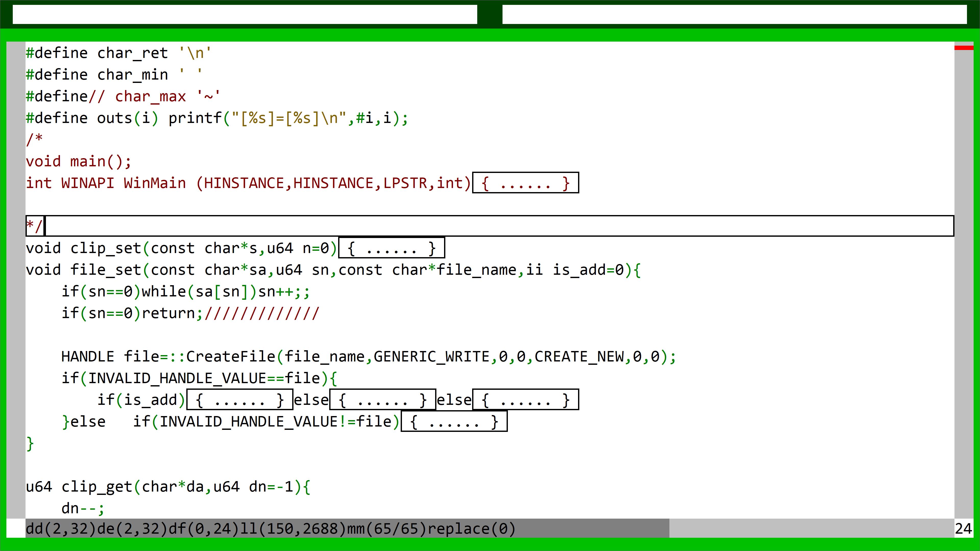Image resolution: width=980 pixels, height=551 pixels.
Task: Click the replace(0) indicator in status bar
Action: coord(472,529)
